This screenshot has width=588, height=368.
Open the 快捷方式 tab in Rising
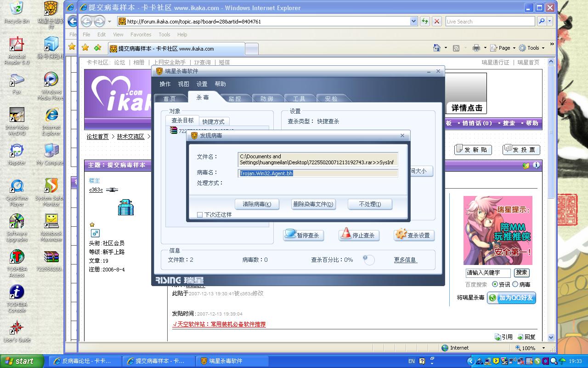[214, 121]
